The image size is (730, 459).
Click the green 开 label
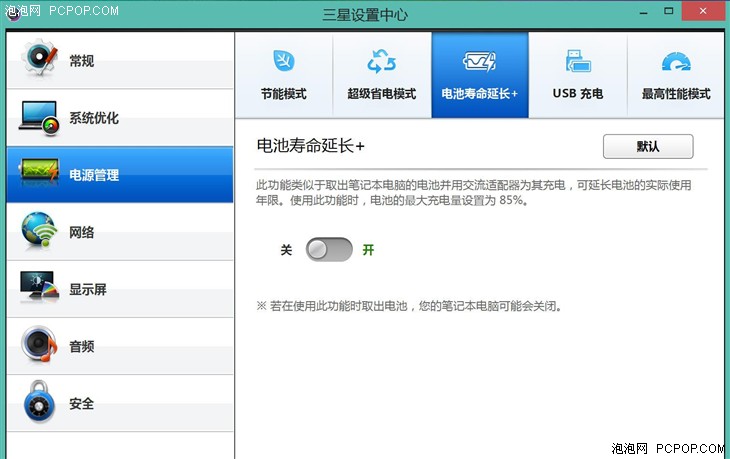click(x=368, y=250)
